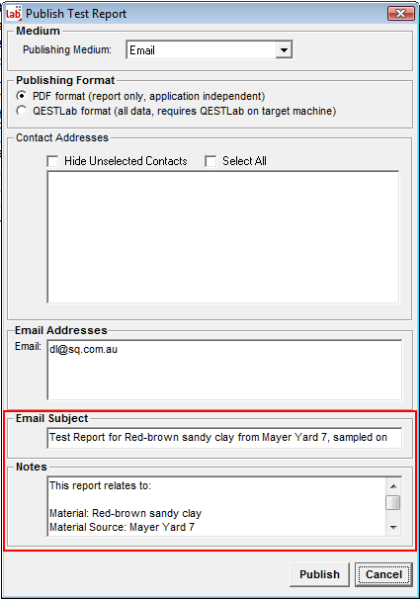
Task: Select the QESTLab format radio button
Action: (x=22, y=111)
